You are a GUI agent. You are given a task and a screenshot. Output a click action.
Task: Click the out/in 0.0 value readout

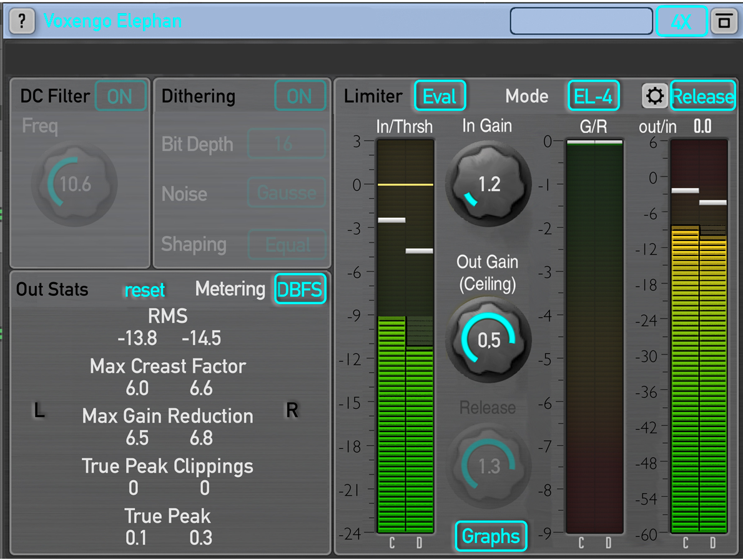coord(702,127)
